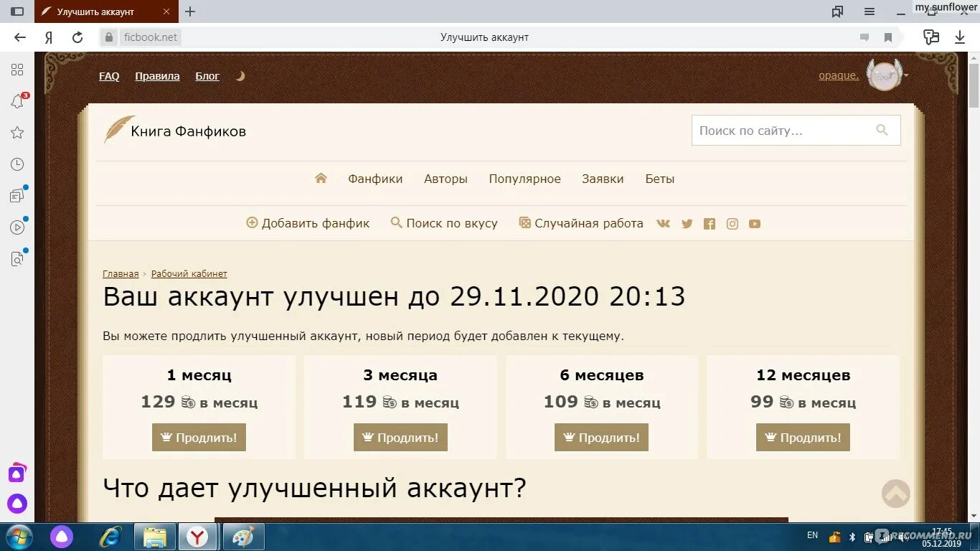This screenshot has width=980, height=551.
Task: Open the purple messenger icon in the sidebar
Action: pyautogui.click(x=17, y=473)
